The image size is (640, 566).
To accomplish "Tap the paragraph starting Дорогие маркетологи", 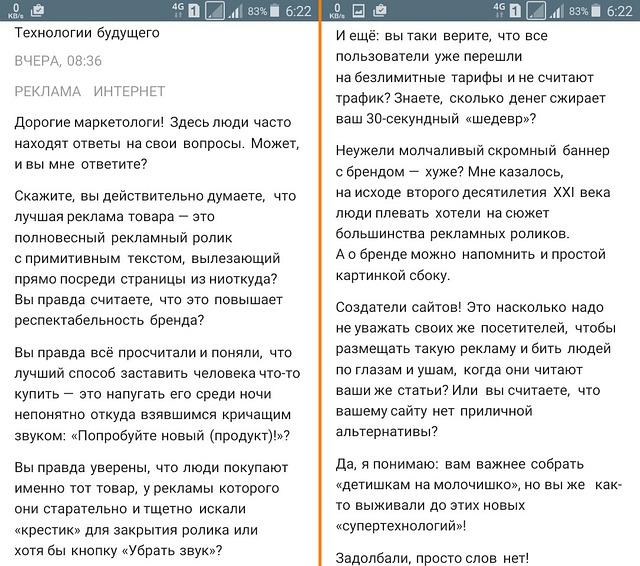I will pyautogui.click(x=157, y=143).
